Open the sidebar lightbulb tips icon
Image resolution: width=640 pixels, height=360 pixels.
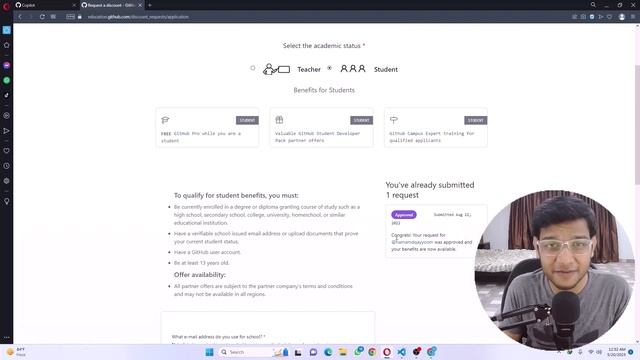(x=7, y=201)
